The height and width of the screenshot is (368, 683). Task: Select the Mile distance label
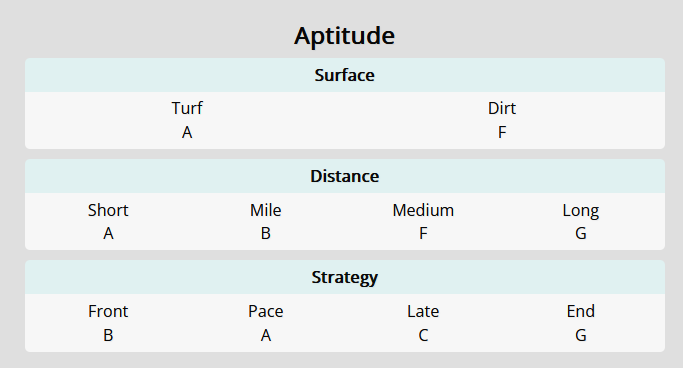point(266,210)
